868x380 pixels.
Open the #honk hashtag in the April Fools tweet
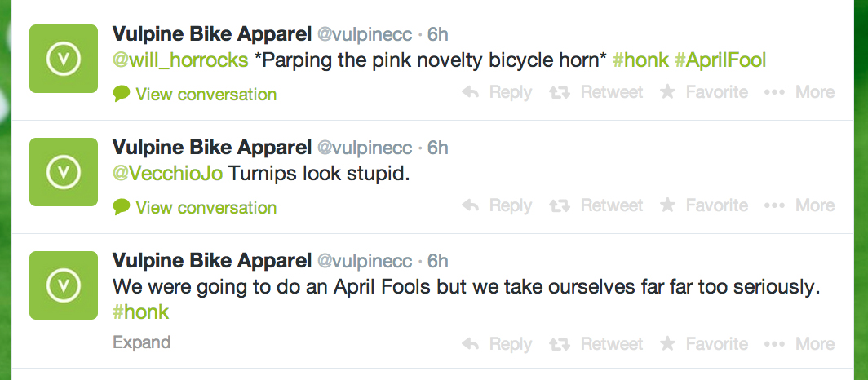[x=140, y=312]
